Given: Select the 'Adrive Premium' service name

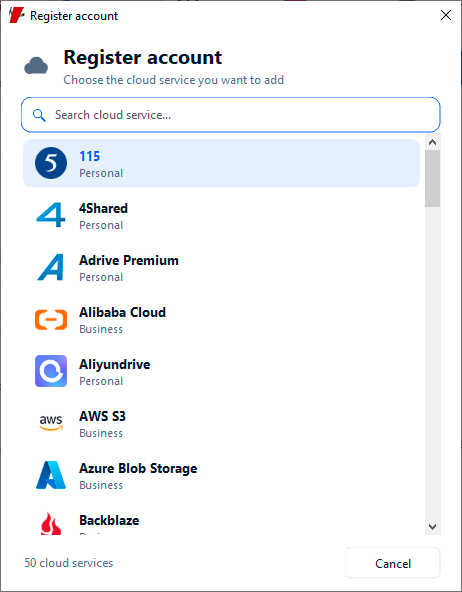Looking at the screenshot, I should point(129,260).
